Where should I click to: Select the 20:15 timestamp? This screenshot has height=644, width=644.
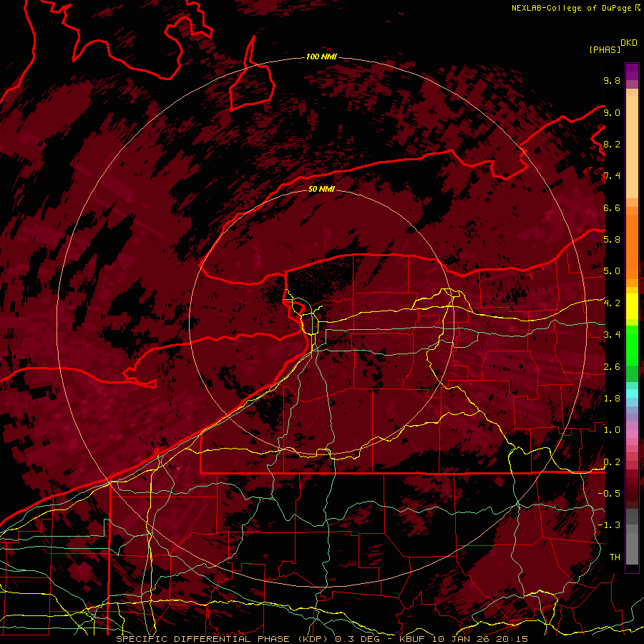click(x=514, y=639)
